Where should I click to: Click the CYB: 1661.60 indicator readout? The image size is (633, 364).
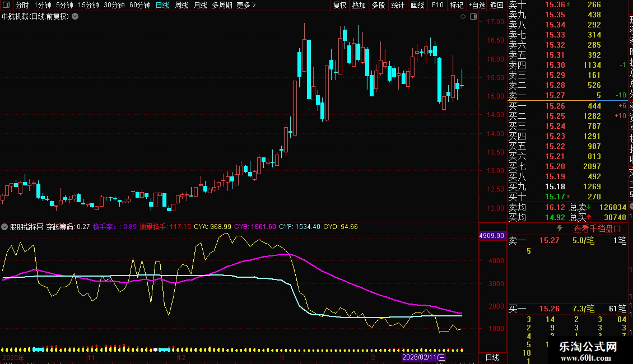tap(255, 227)
